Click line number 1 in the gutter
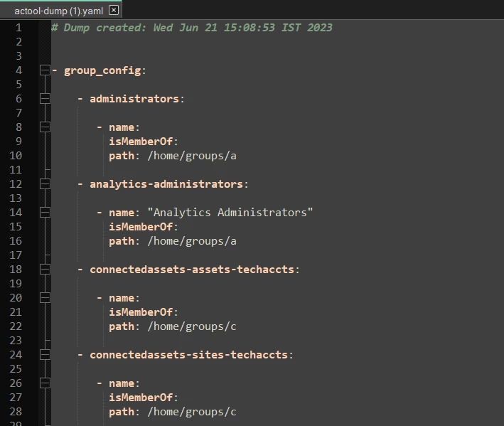 18,28
